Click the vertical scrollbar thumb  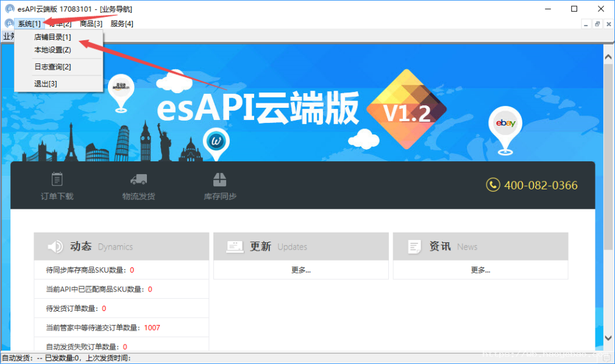coord(608,156)
